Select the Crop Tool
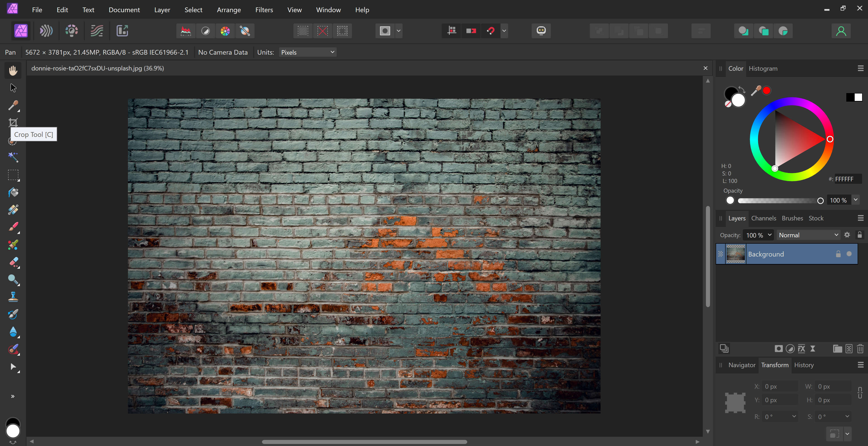 [x=12, y=122]
